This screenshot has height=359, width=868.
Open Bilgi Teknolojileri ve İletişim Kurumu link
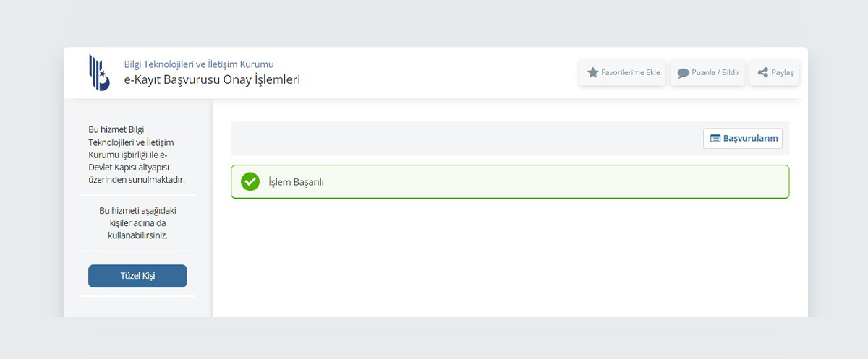[x=199, y=64]
